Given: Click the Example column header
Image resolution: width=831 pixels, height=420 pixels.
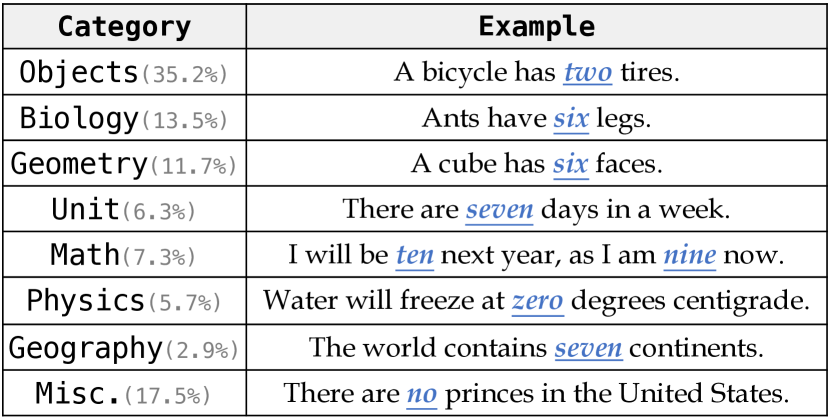Looking at the screenshot, I should (x=536, y=26).
